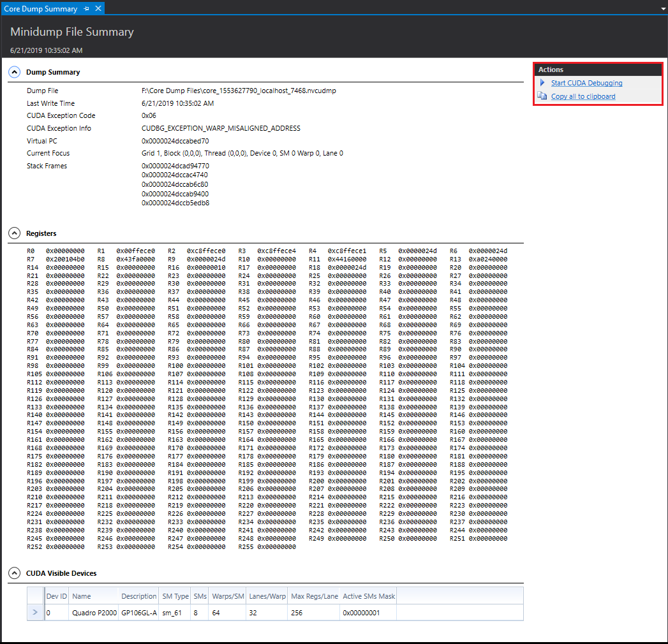
Task: Click the Copy all to clipboard link
Action: click(x=583, y=96)
